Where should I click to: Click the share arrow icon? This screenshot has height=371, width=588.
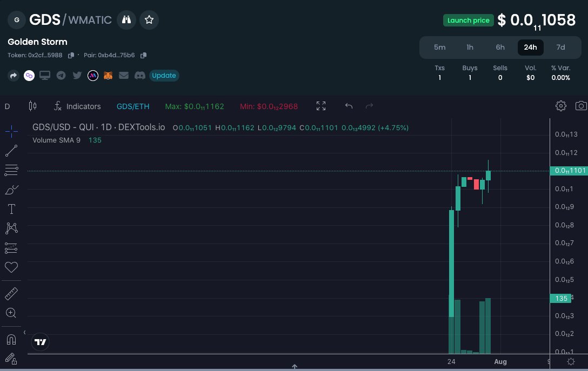point(14,76)
